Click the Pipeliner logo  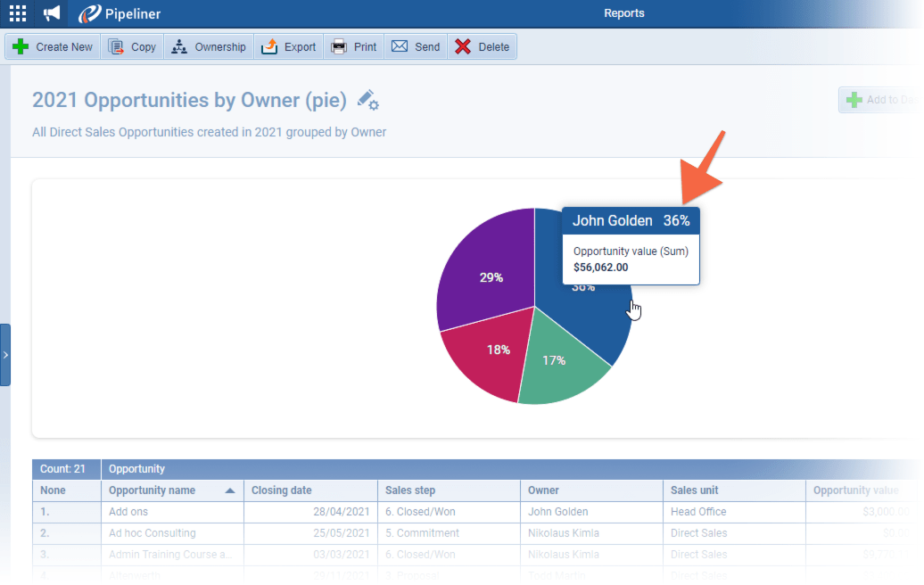pos(119,13)
